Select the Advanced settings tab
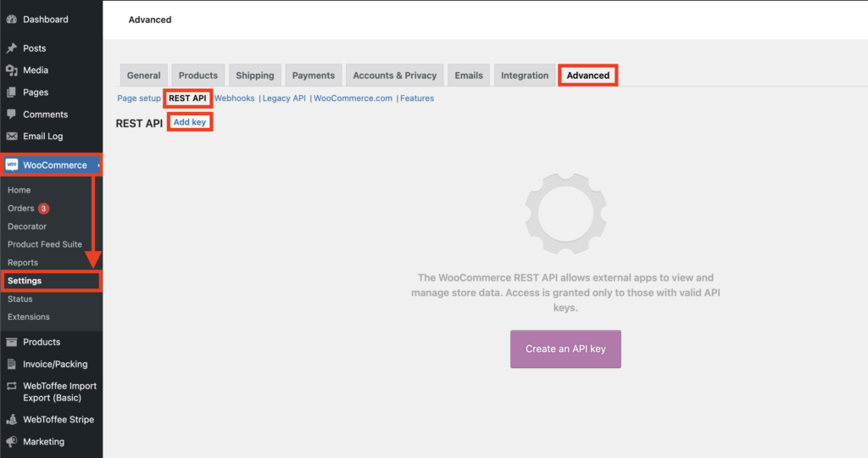 click(x=588, y=75)
